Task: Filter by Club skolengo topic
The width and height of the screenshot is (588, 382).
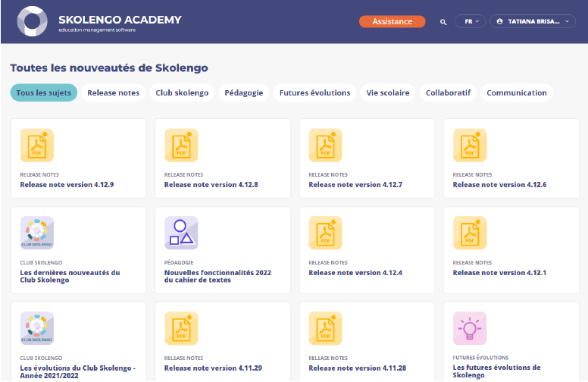Action: click(x=182, y=92)
